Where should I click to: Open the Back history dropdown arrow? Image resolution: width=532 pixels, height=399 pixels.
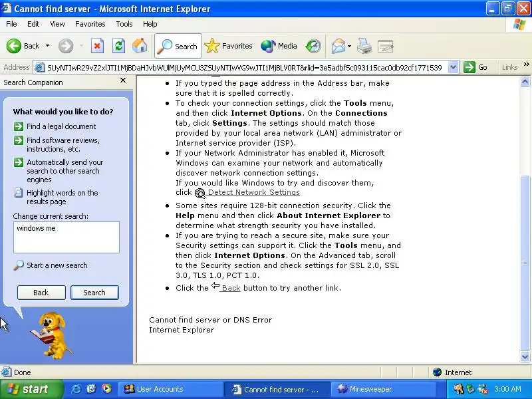pos(47,46)
